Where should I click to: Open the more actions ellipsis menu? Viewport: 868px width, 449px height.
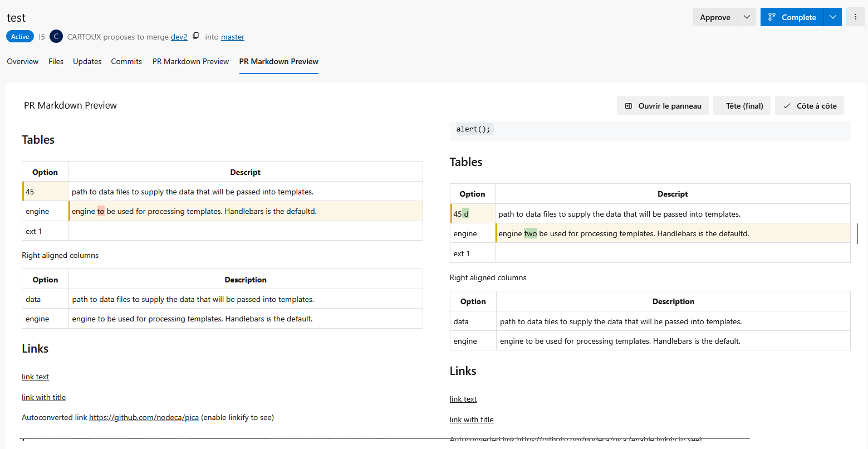pyautogui.click(x=855, y=17)
